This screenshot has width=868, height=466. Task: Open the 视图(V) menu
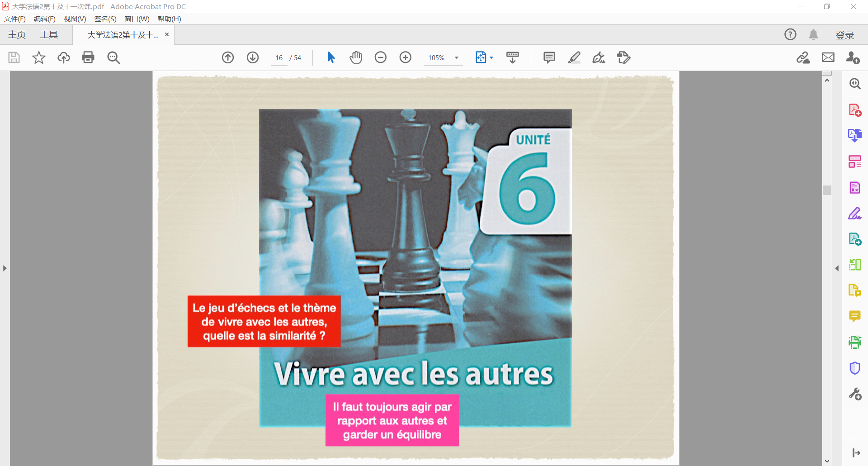(75, 19)
